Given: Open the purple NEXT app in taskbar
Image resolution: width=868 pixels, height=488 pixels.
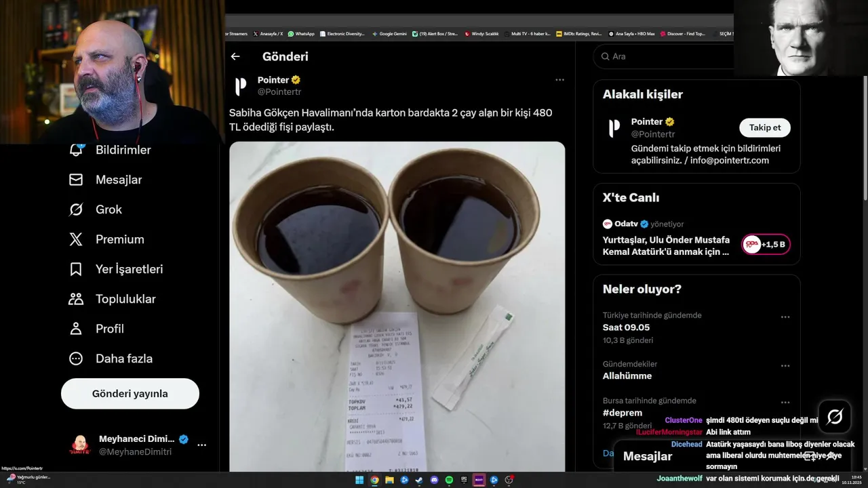Looking at the screenshot, I should (479, 480).
